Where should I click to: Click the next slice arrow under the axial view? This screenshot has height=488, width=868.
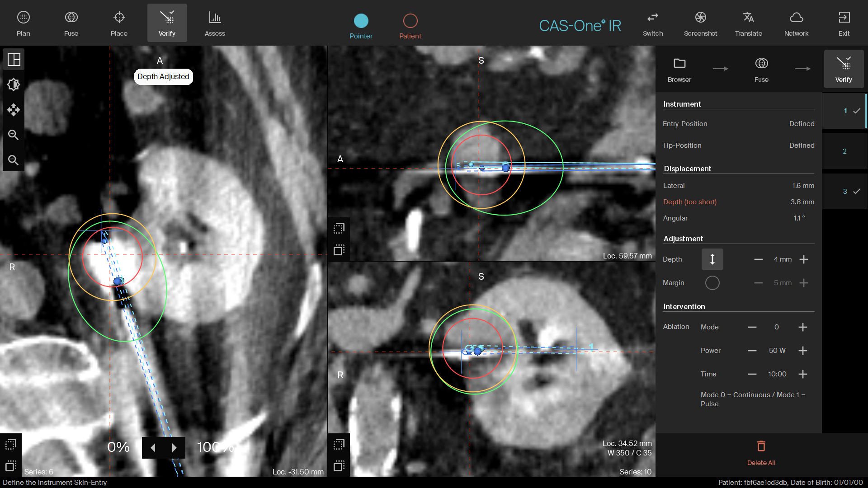pyautogui.click(x=174, y=448)
